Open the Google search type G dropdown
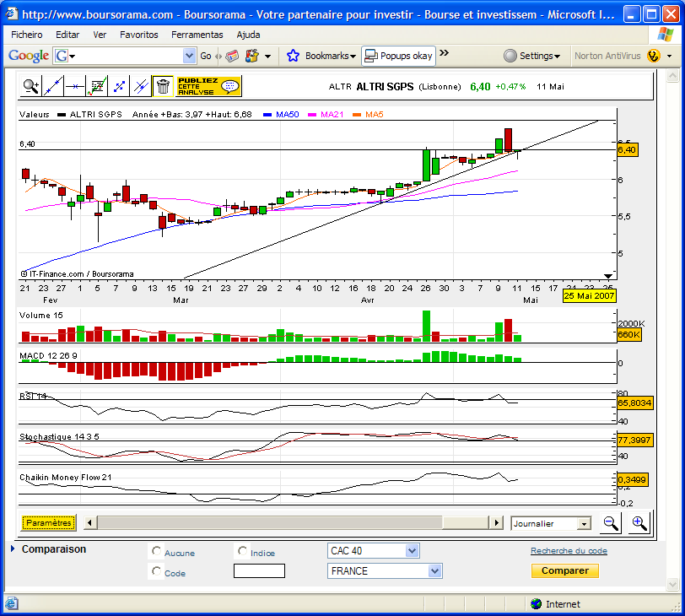Viewport: 685px width, 616px height. pyautogui.click(x=64, y=56)
